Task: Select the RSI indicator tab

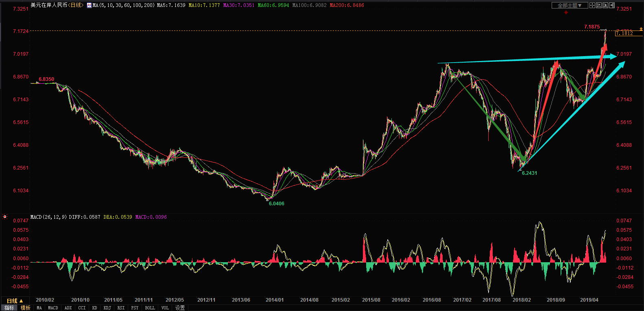Action: [121, 308]
